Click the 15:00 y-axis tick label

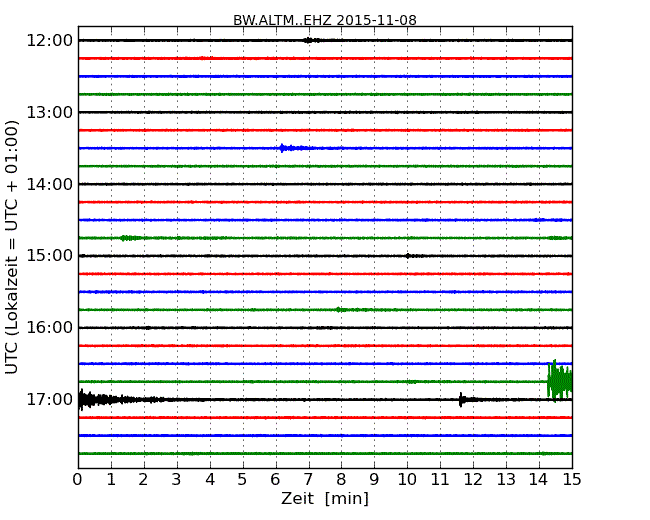[x=50, y=255]
